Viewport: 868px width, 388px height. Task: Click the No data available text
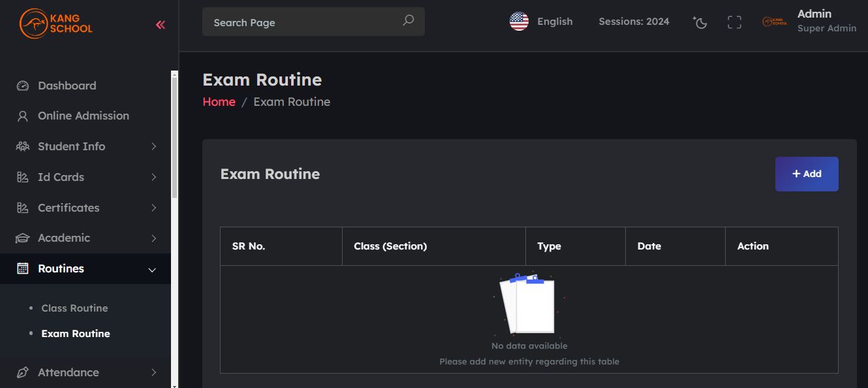[x=529, y=346]
